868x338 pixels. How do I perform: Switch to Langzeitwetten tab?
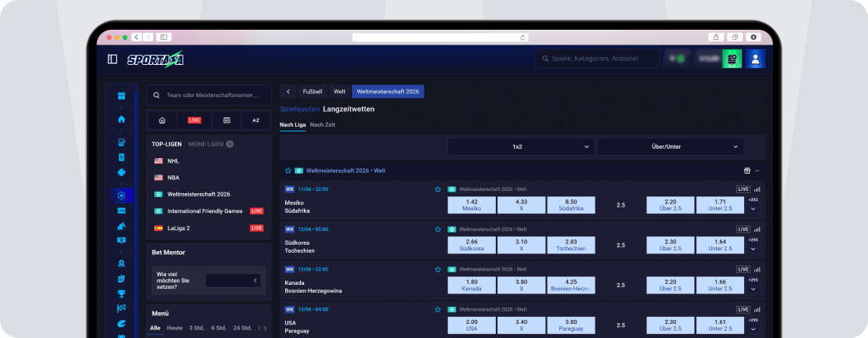pyautogui.click(x=349, y=109)
